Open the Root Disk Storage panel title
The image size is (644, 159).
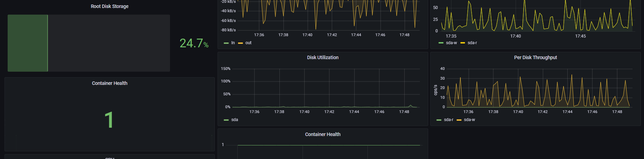click(110, 6)
